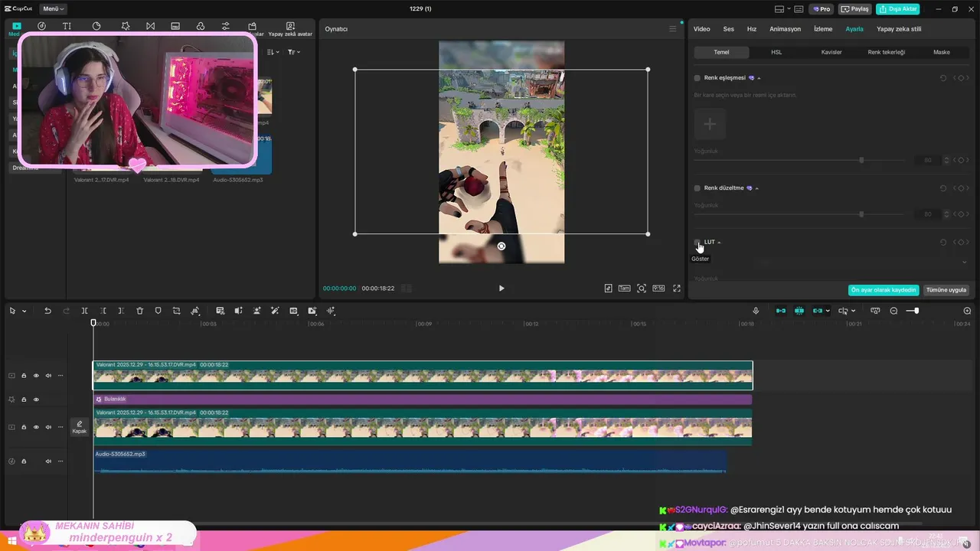Enable the Renk eşleşmesi checkbox
This screenshot has width=980, height=551.
[x=697, y=78]
